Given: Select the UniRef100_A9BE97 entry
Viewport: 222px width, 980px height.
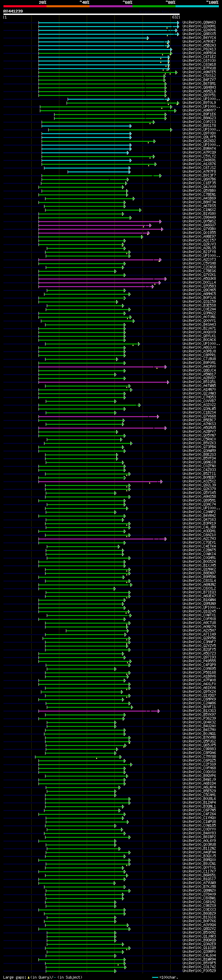Looking at the screenshot, I should [x=199, y=237].
